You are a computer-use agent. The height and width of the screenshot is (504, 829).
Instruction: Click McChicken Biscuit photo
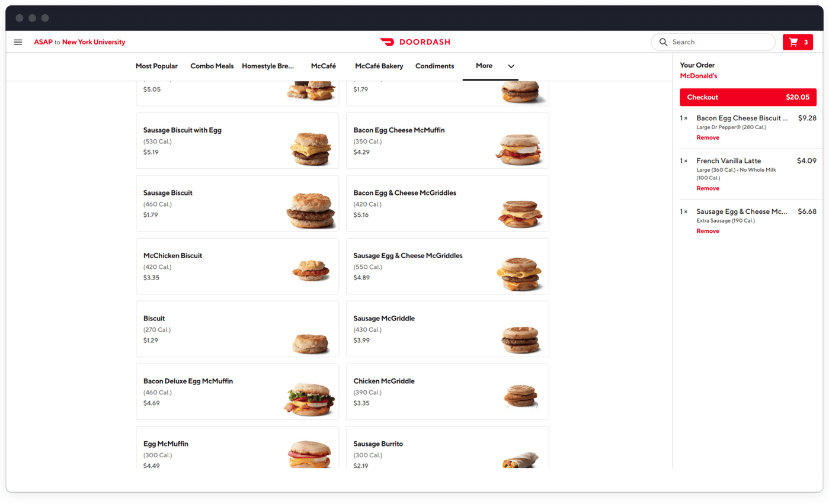coord(311,271)
